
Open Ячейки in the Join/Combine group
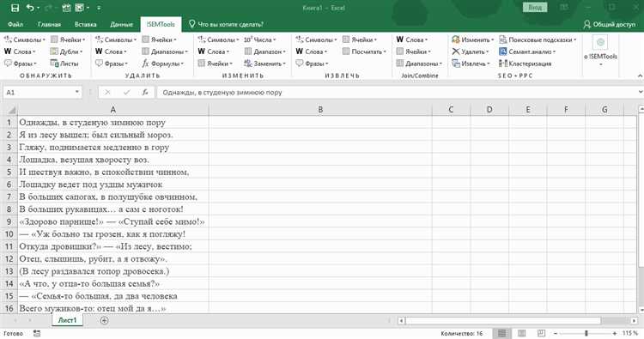pyautogui.click(x=414, y=51)
